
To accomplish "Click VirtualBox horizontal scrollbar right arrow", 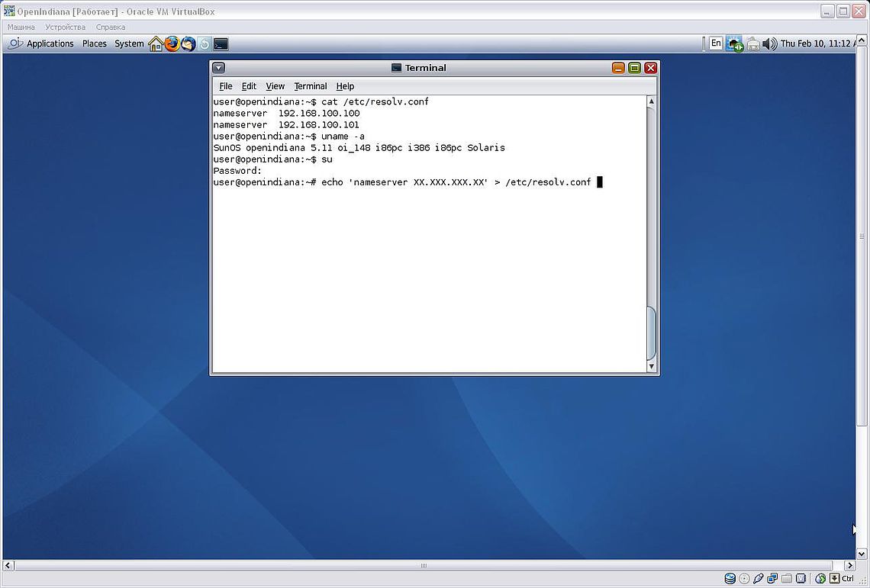I will click(850, 565).
